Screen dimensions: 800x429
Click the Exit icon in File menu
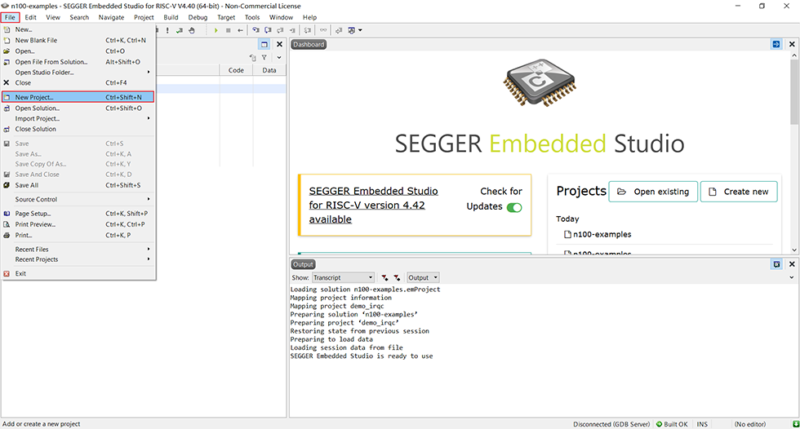tap(7, 273)
